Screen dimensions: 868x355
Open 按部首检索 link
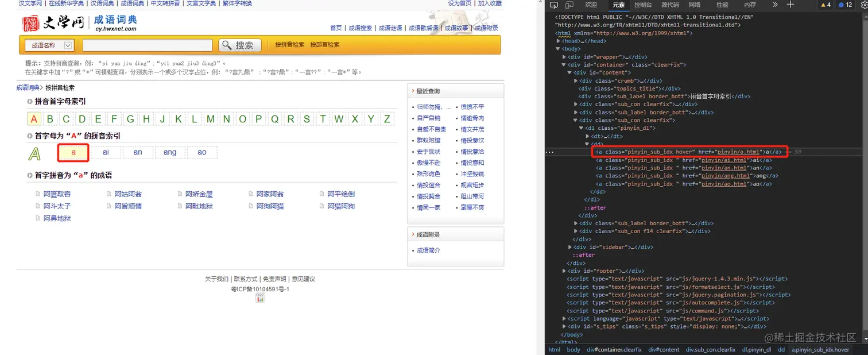point(325,45)
